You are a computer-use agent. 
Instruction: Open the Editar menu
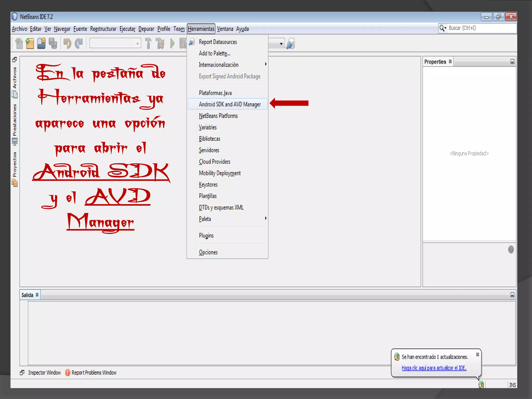point(36,29)
